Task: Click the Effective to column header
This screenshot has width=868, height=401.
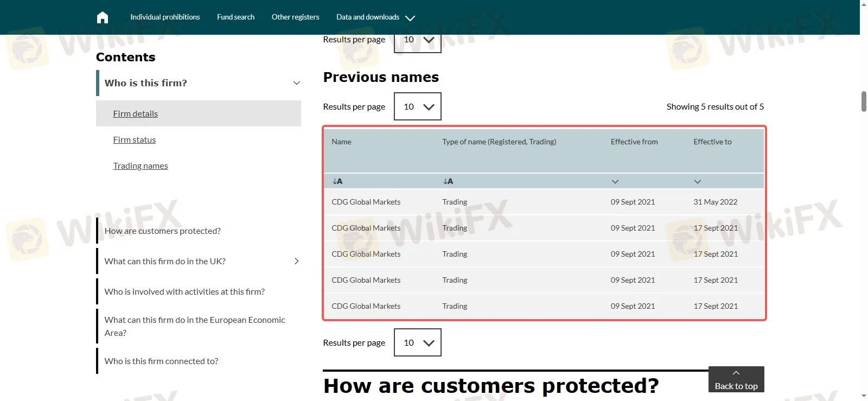Action: [712, 142]
